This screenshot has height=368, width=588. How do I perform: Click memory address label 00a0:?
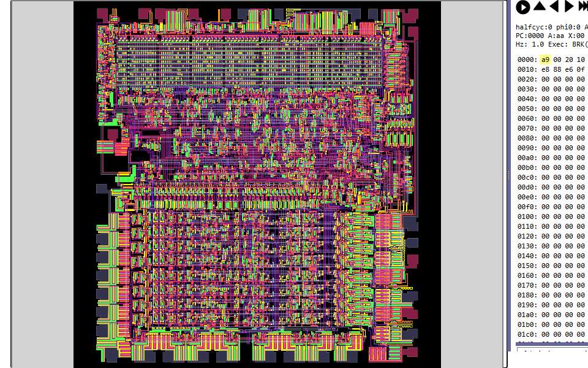(x=527, y=158)
